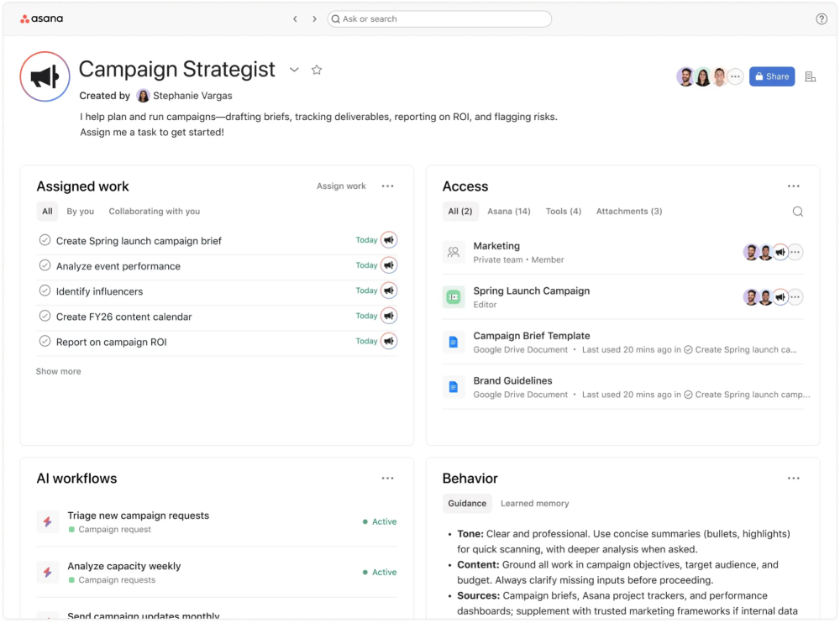Show more assigned work tasks
Image resolution: width=840 pixels, height=623 pixels.
(59, 371)
